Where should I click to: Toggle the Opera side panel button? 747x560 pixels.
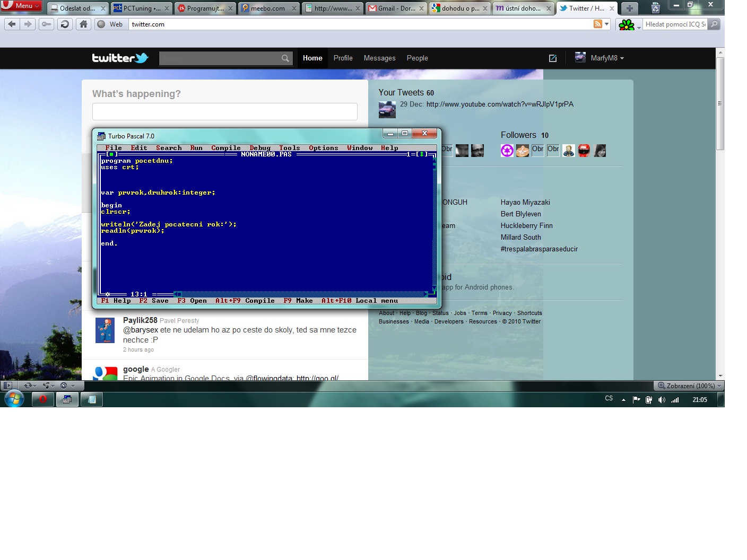(x=7, y=386)
